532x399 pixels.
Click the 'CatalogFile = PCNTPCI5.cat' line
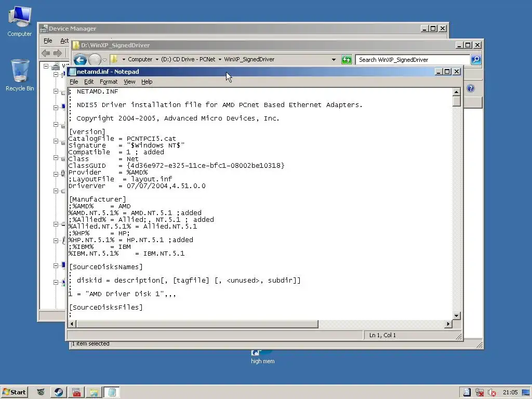[122, 139]
